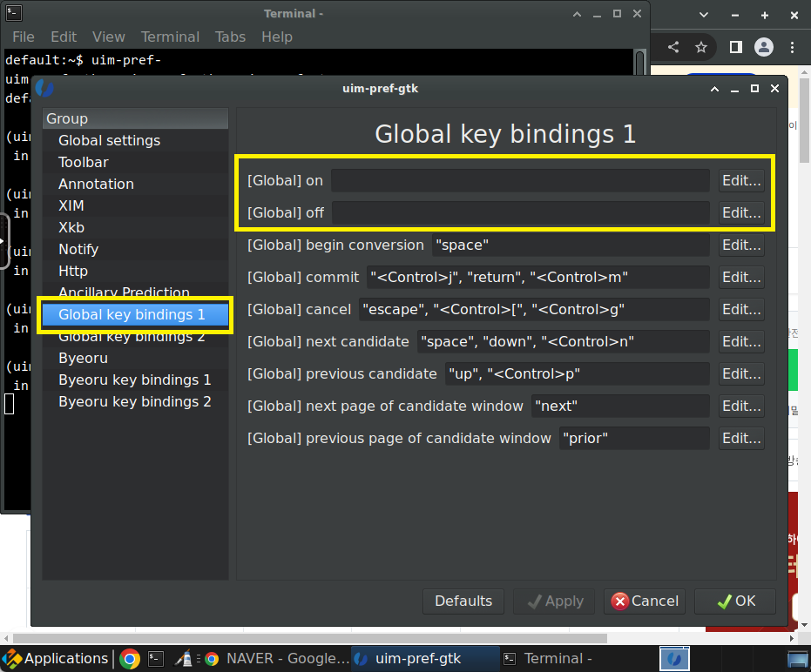Screen dimensions: 811x672
Task: Cancel the uim-pref-gtk dialog
Action: (645, 601)
